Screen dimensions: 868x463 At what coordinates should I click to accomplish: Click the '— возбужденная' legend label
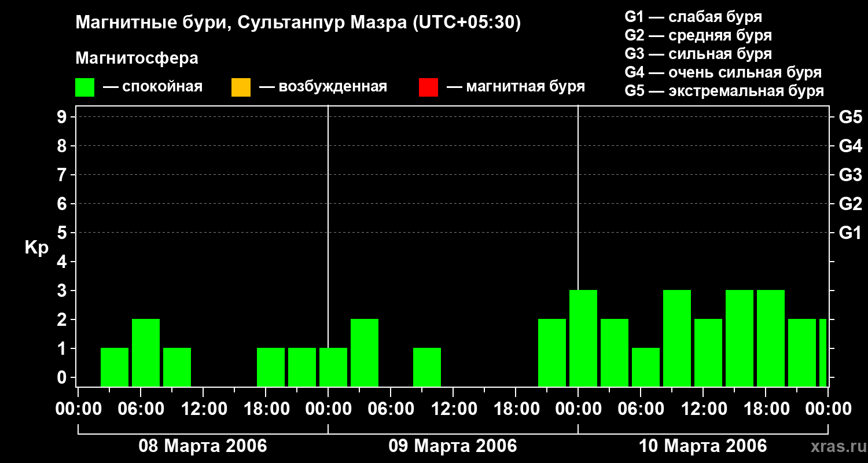coord(323,87)
